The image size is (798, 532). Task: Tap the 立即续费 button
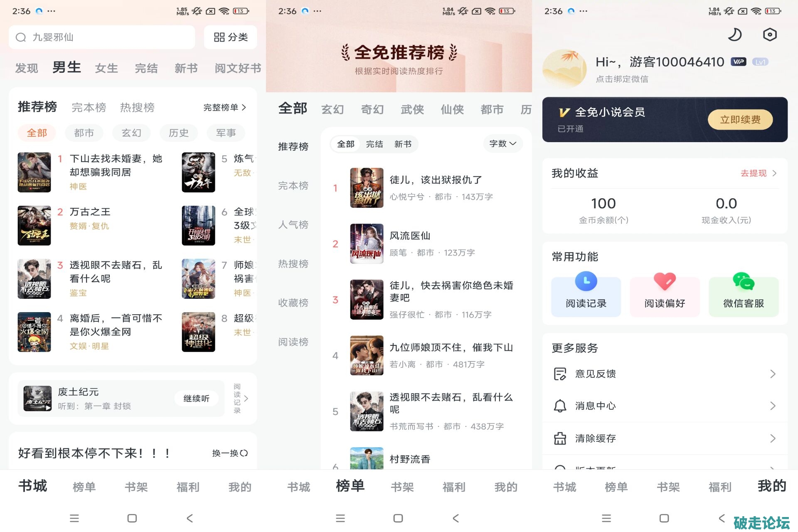pos(740,120)
